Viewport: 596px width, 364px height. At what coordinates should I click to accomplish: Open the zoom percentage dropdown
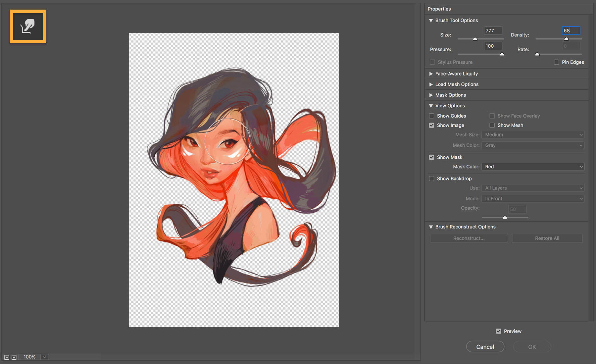coord(44,357)
